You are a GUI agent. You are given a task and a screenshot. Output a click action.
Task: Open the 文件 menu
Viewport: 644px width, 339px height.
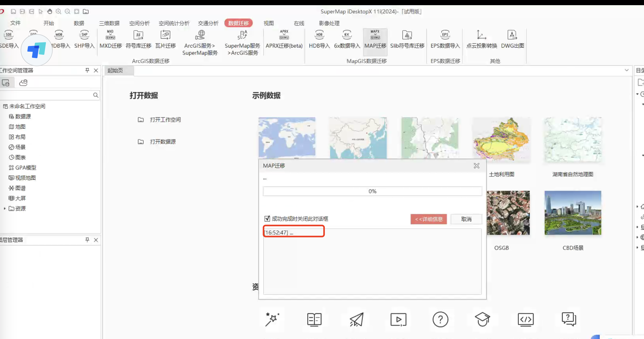15,23
